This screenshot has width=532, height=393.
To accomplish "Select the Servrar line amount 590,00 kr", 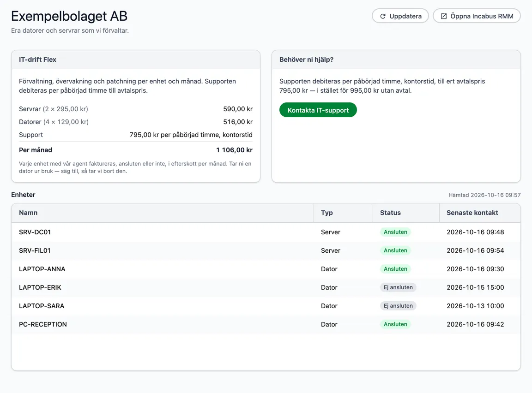I will point(238,109).
